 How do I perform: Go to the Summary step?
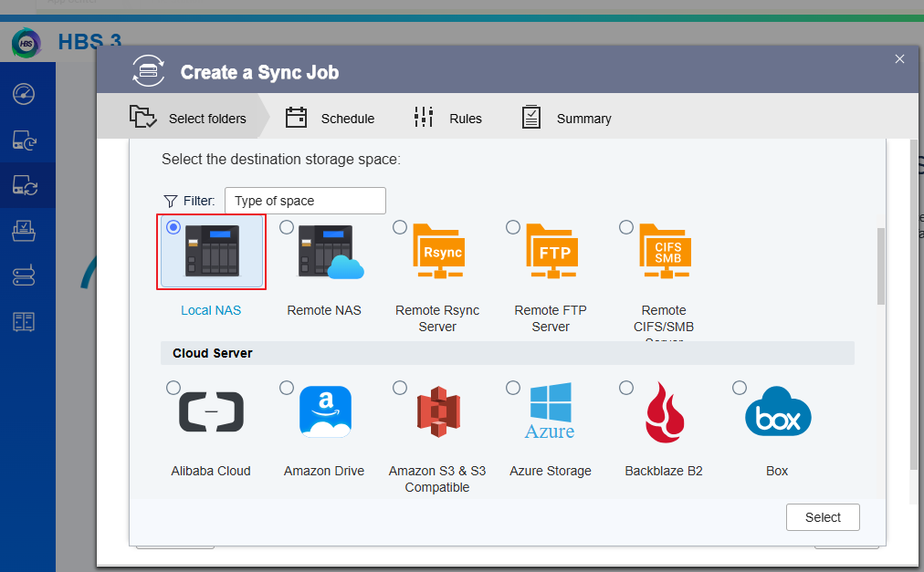(566, 118)
